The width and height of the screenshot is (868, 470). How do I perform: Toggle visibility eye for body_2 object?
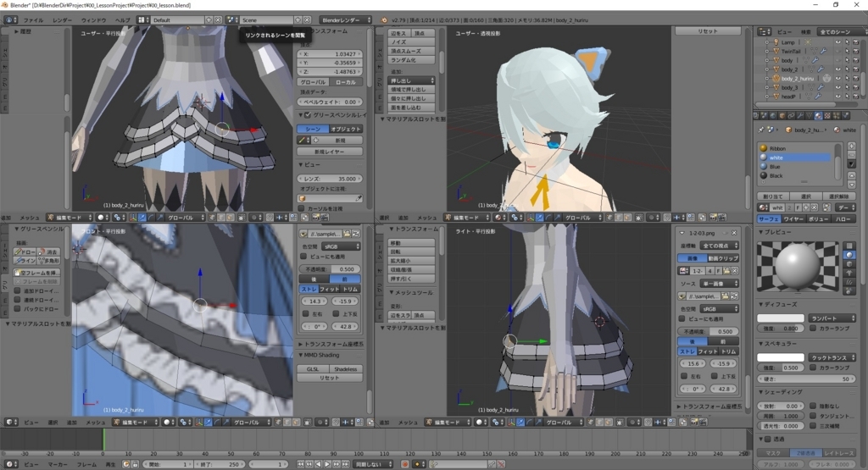[837, 69]
